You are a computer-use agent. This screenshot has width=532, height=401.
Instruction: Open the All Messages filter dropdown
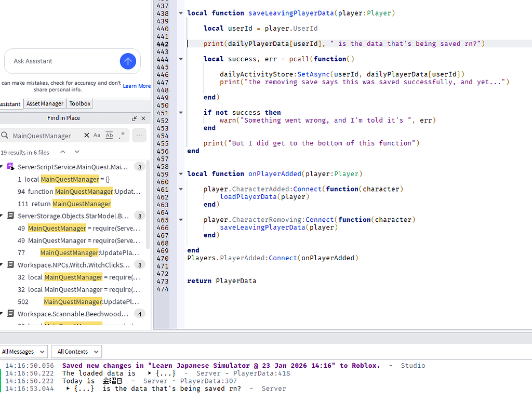[23, 351]
